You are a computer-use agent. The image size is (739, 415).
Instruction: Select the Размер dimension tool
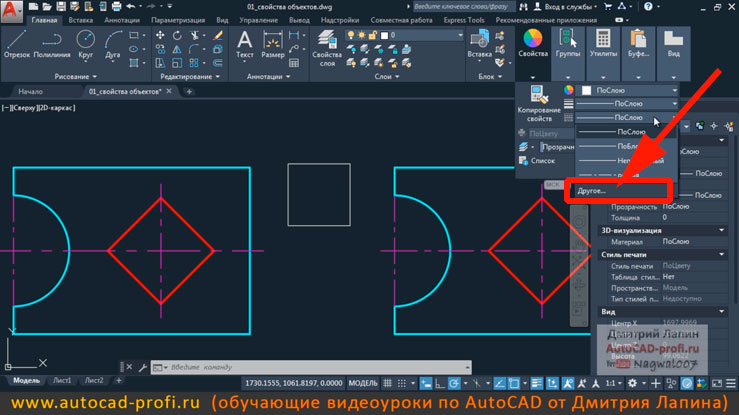coord(272,44)
